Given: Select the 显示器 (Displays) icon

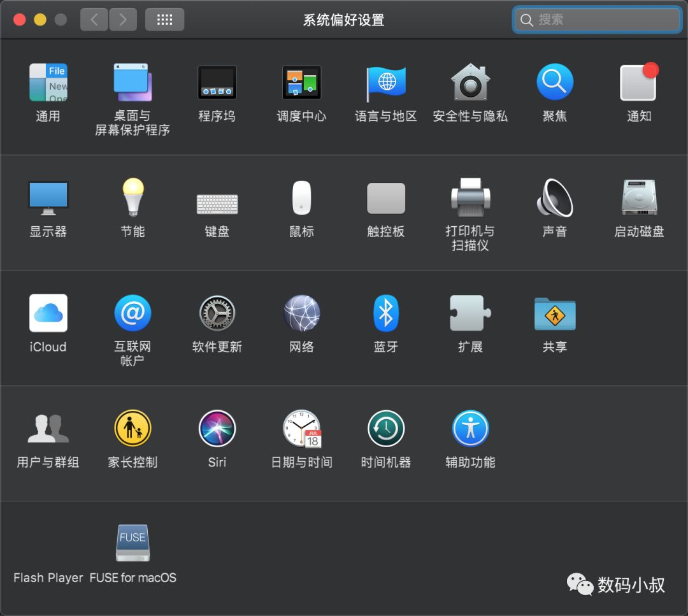Looking at the screenshot, I should pyautogui.click(x=48, y=198).
